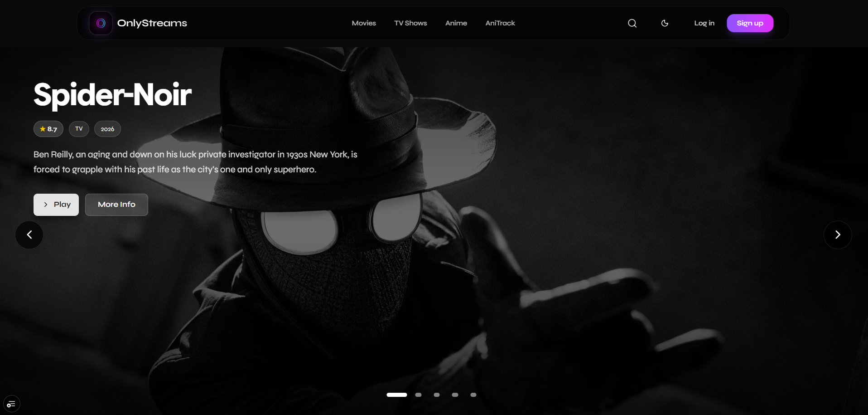Toggle dark mode with the moon icon

pyautogui.click(x=665, y=23)
